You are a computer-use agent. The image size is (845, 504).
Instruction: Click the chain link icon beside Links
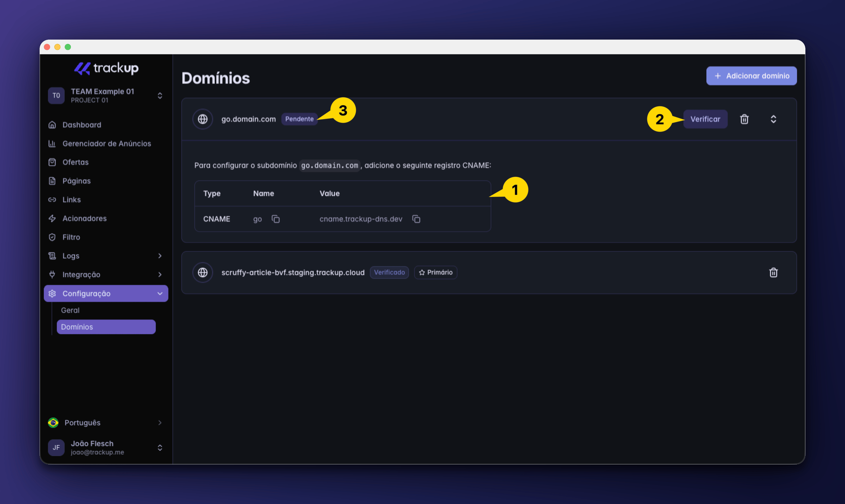click(x=52, y=199)
